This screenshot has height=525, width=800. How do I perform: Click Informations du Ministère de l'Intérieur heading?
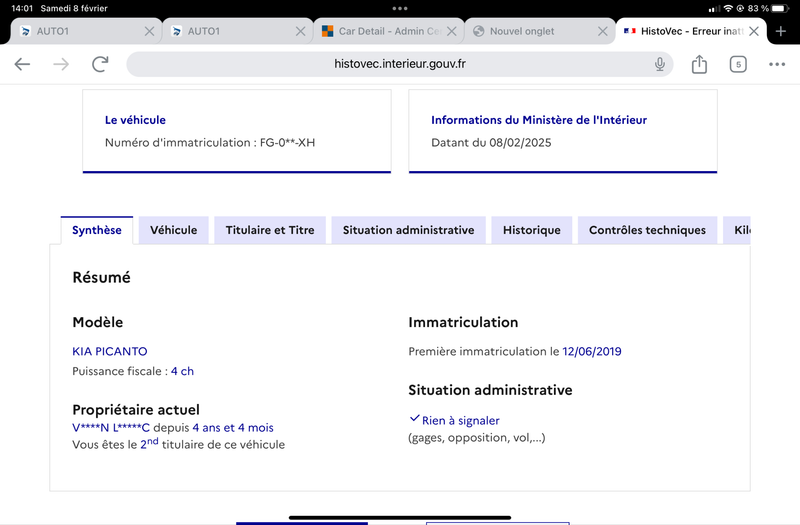pos(539,120)
